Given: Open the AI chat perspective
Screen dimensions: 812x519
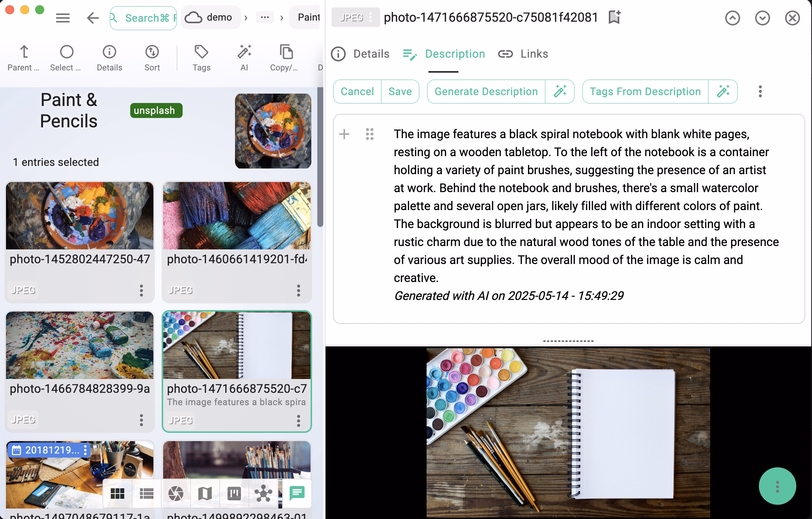Looking at the screenshot, I should pos(297,494).
